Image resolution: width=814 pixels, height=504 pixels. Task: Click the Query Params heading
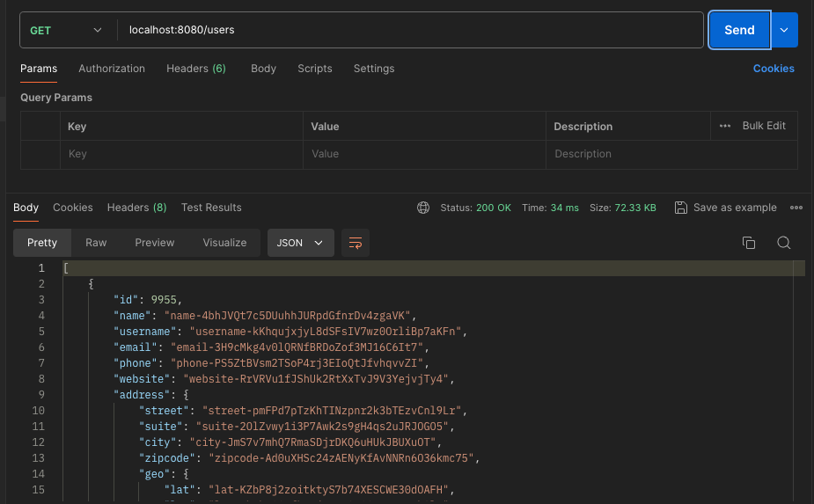56,98
